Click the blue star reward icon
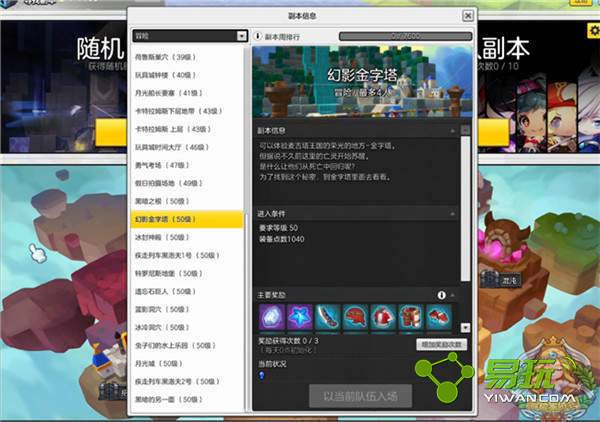600x422 pixels. click(300, 316)
